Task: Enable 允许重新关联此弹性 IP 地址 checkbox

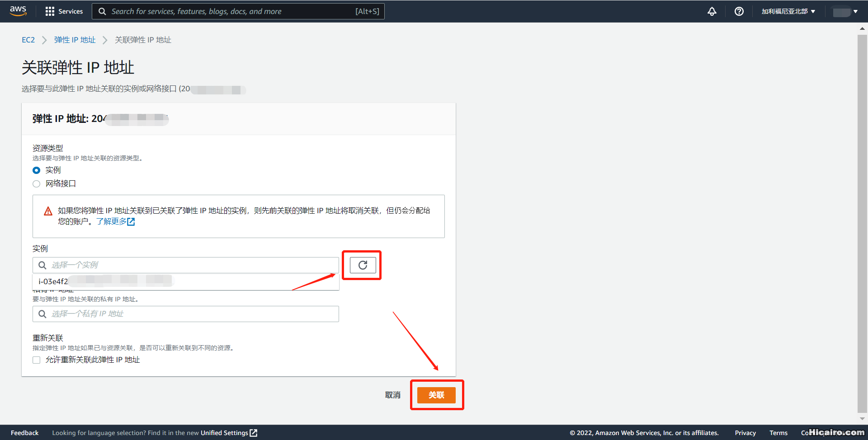Action: point(36,360)
